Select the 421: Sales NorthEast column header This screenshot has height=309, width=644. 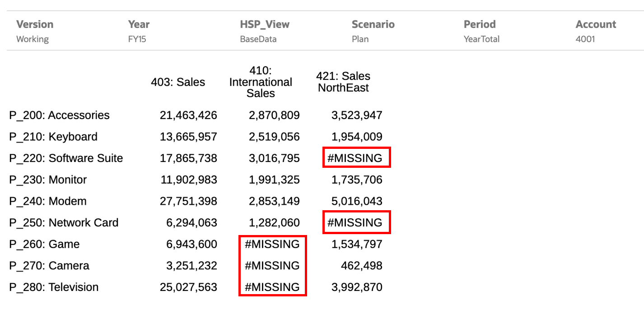[343, 82]
